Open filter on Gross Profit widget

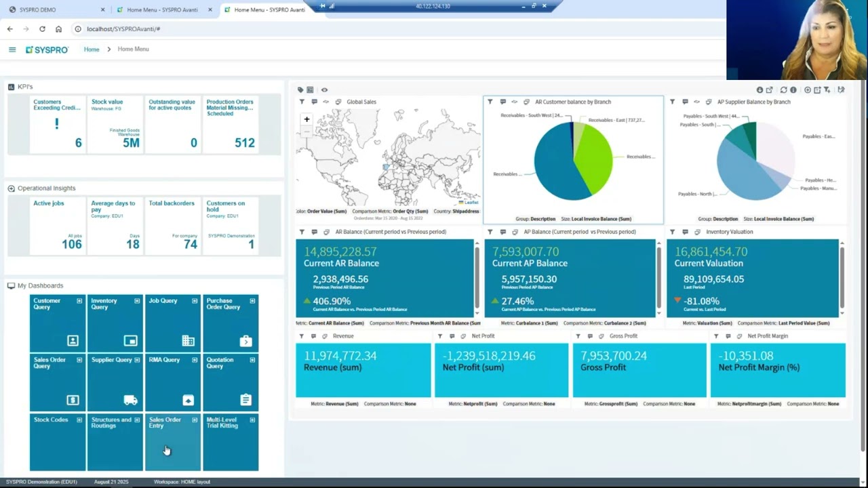click(x=578, y=336)
